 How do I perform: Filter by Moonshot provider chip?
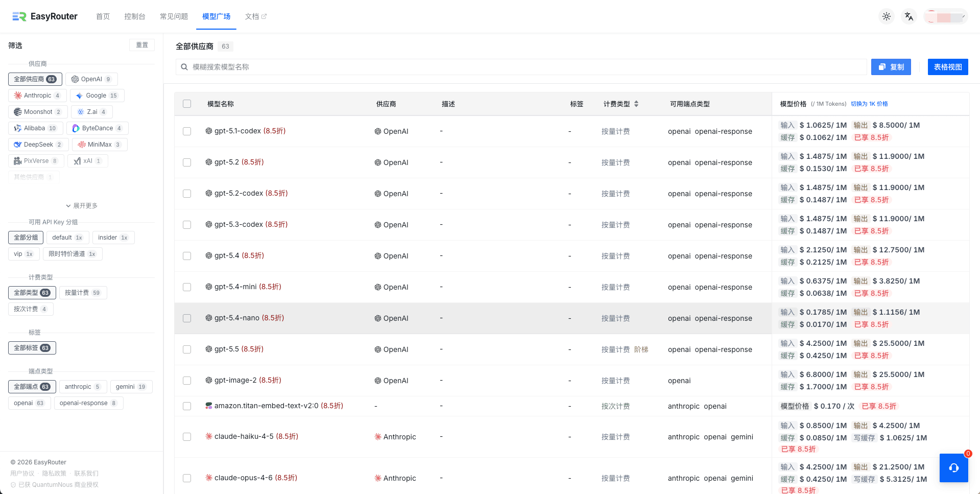pos(38,112)
